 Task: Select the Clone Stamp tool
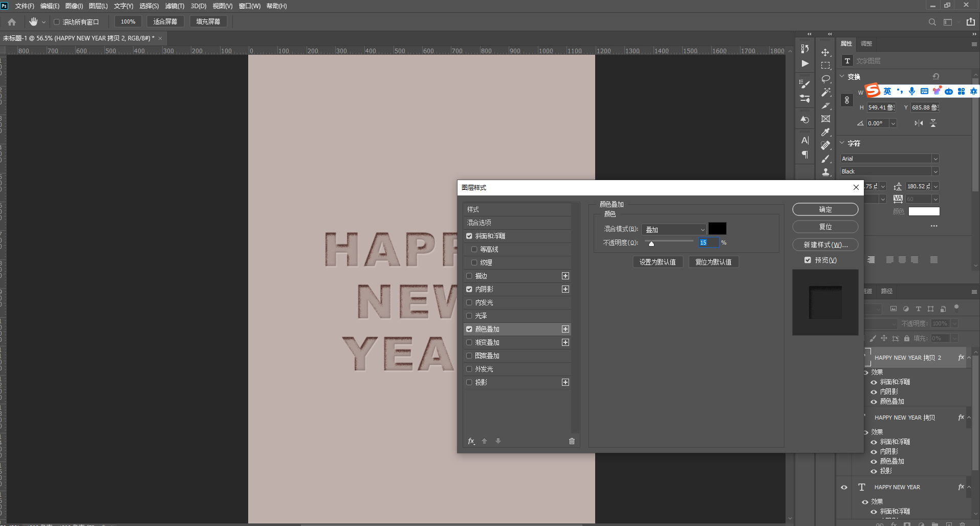[x=825, y=172]
